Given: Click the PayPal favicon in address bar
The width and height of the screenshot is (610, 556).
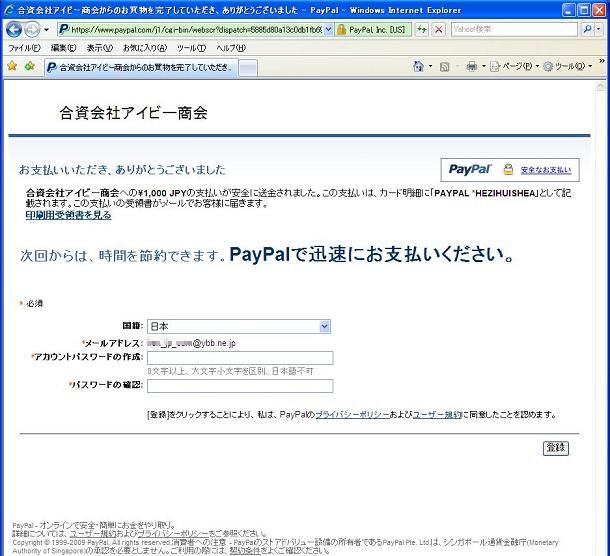Looking at the screenshot, I should pos(64,29).
